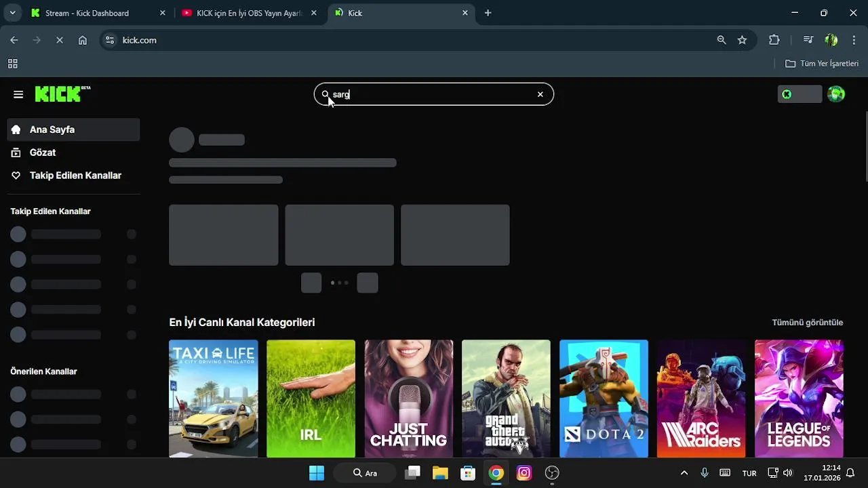The width and height of the screenshot is (868, 488).
Task: Open the media controls icon in toolbar
Action: point(808,40)
